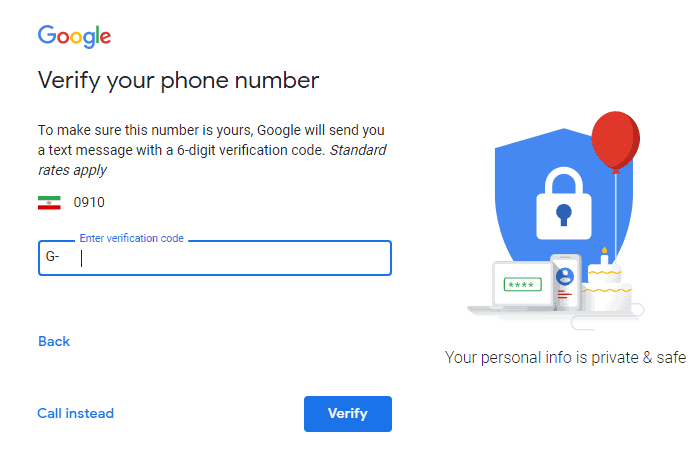
Task: Focus the verification code input field
Action: [x=230, y=258]
